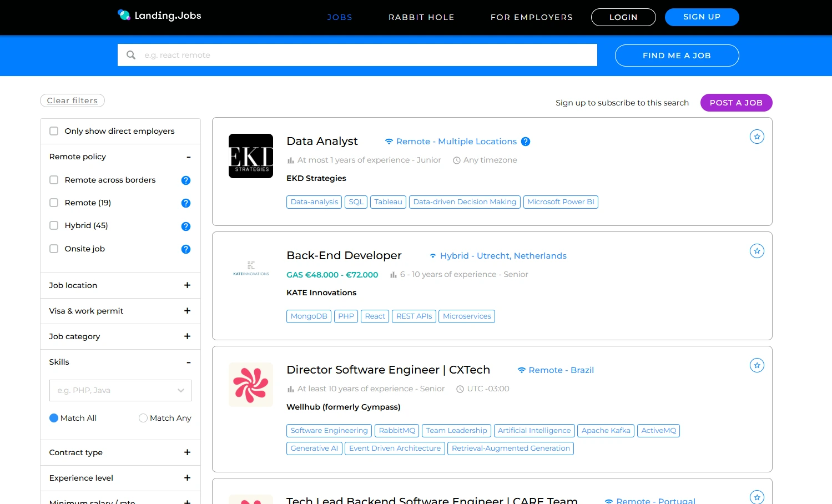The height and width of the screenshot is (504, 832).
Task: Click the FIND ME A JOB button
Action: tap(677, 56)
